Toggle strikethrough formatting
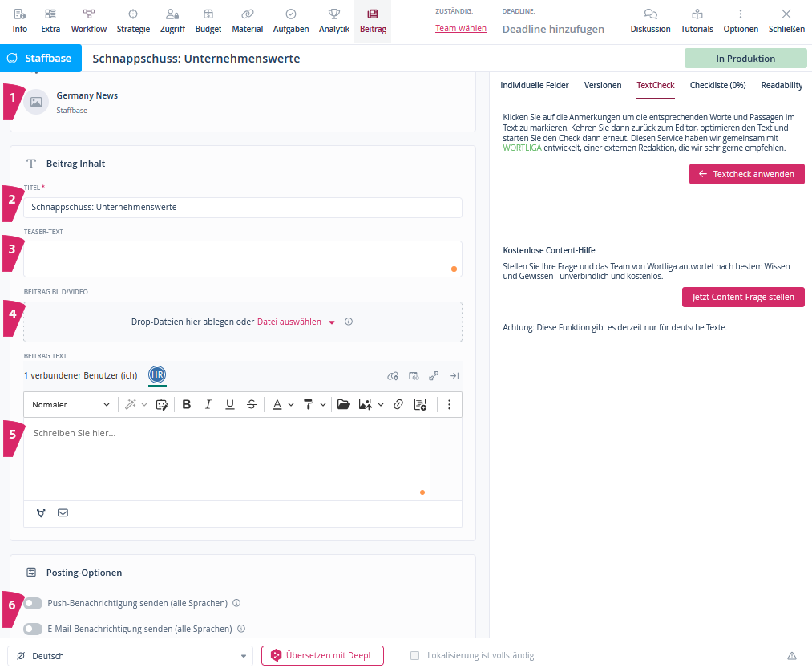812x668 pixels. pyautogui.click(x=252, y=404)
